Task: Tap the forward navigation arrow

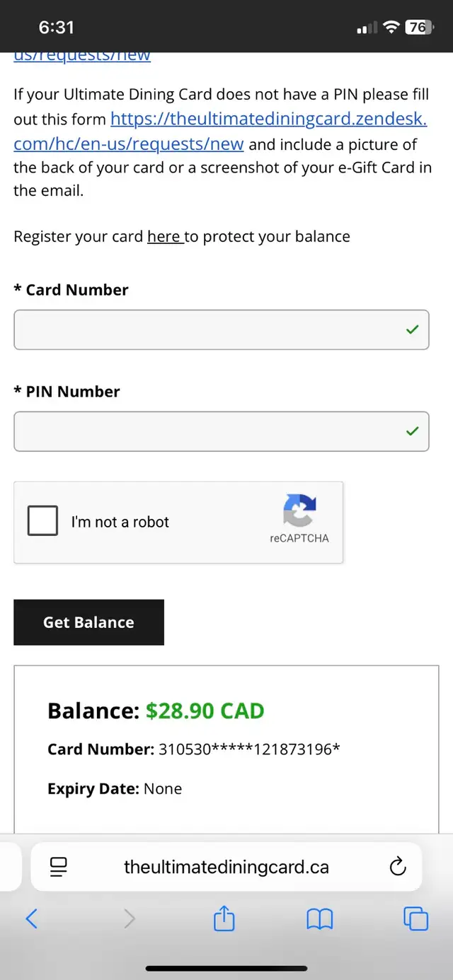Action: [129, 918]
